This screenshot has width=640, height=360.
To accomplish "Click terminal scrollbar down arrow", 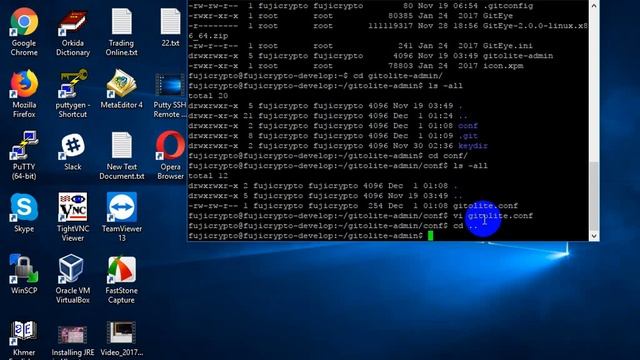I will click(594, 236).
